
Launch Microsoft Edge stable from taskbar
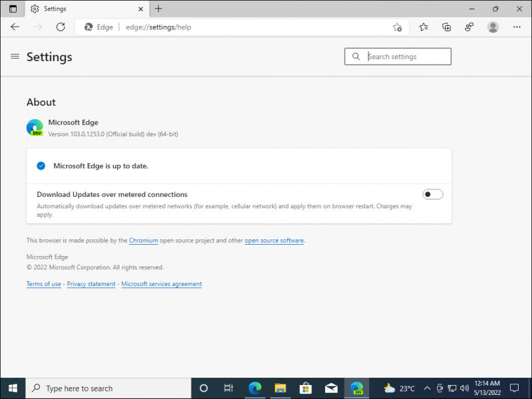(x=255, y=388)
